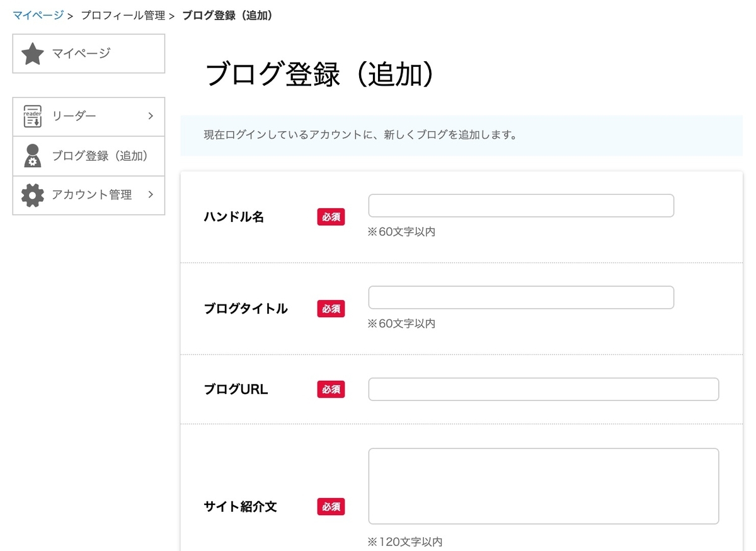756x551 pixels.
Task: Click the 必須 badge next to ブログURL
Action: tap(331, 390)
